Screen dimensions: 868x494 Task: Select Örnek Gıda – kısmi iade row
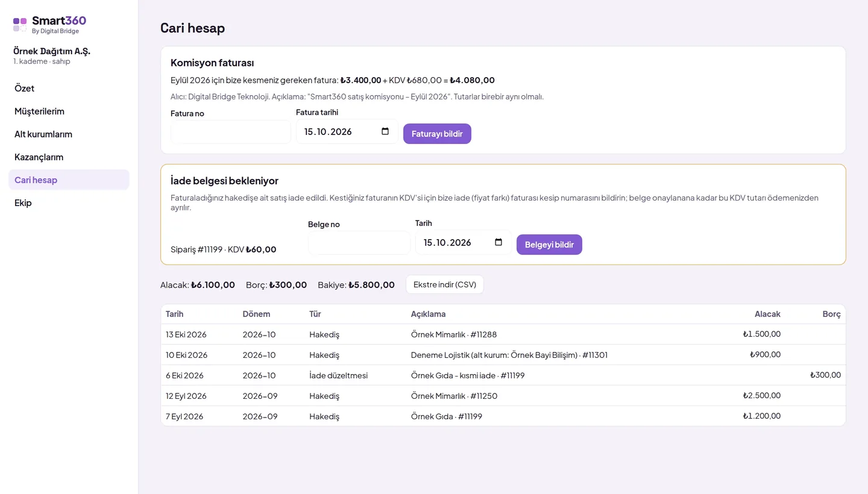(x=503, y=375)
